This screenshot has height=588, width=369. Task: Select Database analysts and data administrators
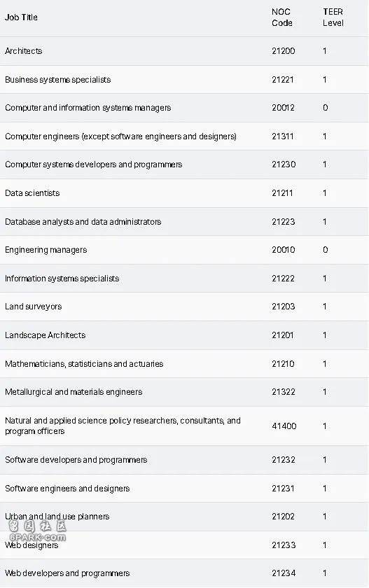click(x=83, y=222)
